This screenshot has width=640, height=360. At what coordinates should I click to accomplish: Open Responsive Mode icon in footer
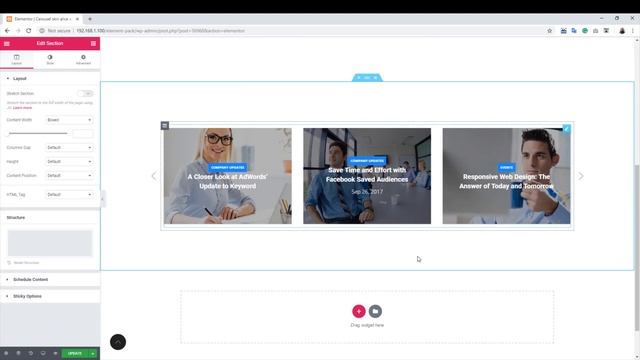click(43, 353)
